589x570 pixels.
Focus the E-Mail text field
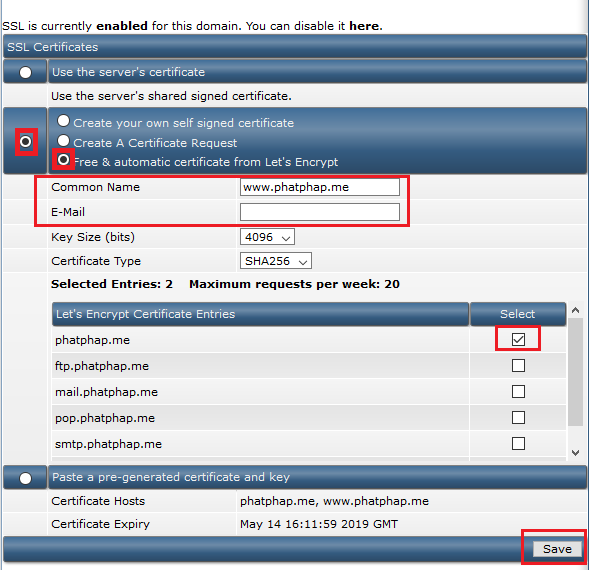tap(320, 212)
